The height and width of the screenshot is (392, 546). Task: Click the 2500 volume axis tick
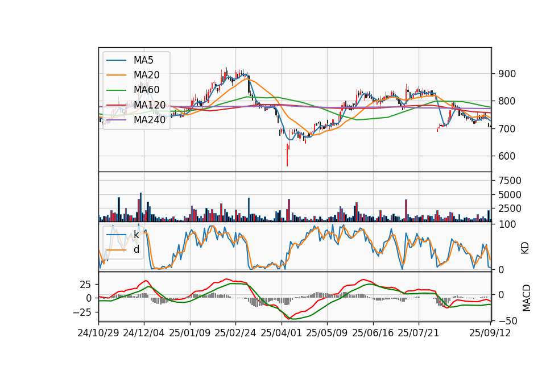pyautogui.click(x=510, y=208)
